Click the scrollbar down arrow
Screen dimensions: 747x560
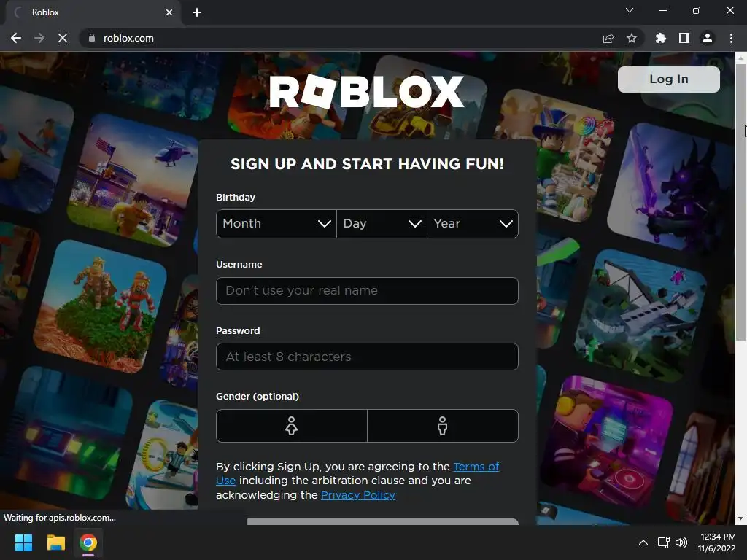click(740, 518)
